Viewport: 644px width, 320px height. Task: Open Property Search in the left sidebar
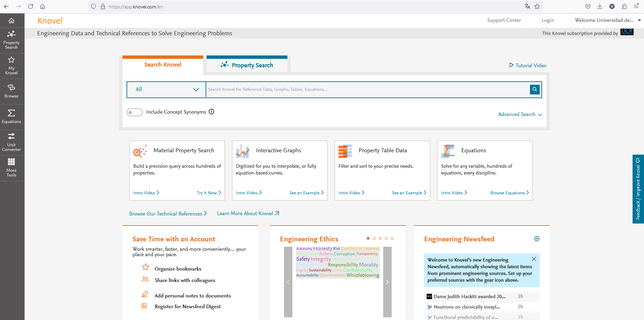[11, 40]
